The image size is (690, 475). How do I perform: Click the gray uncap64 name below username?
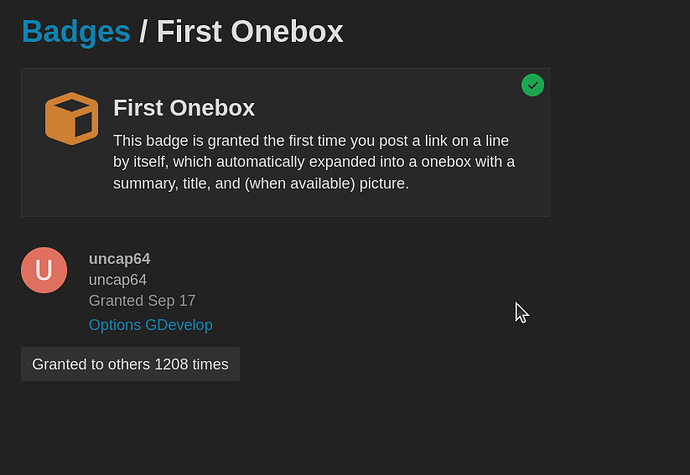point(117,280)
